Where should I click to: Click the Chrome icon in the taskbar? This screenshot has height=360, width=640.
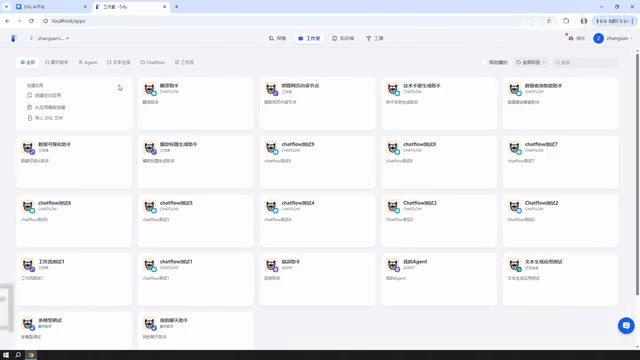[31, 355]
